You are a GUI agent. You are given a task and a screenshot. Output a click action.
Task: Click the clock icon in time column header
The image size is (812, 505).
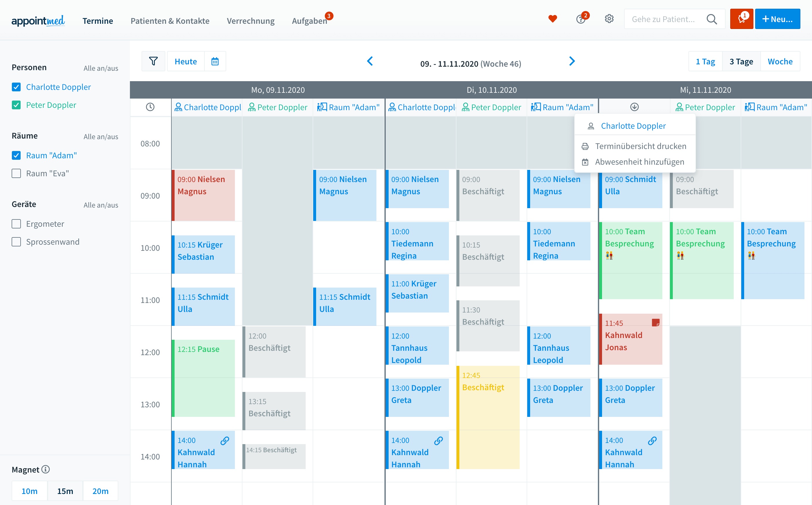pyautogui.click(x=150, y=107)
